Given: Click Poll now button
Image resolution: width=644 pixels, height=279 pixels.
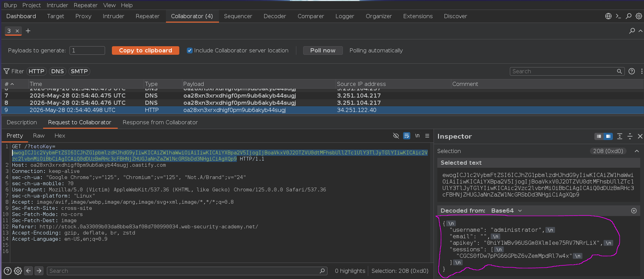Looking at the screenshot, I should (323, 51).
